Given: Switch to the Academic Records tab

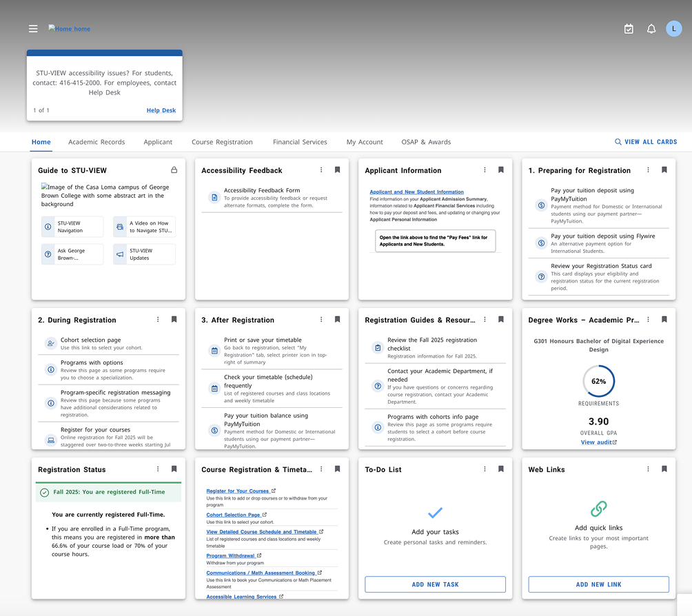Looking at the screenshot, I should [96, 142].
